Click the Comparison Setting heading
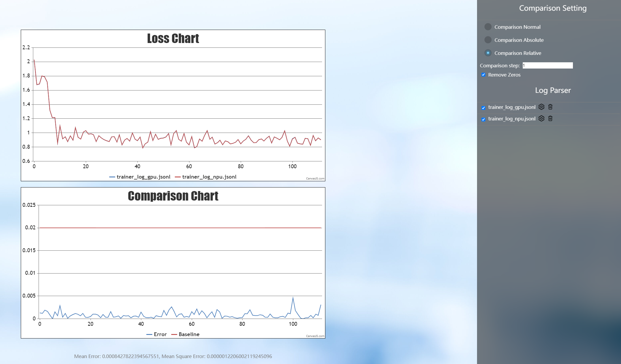 [553, 8]
